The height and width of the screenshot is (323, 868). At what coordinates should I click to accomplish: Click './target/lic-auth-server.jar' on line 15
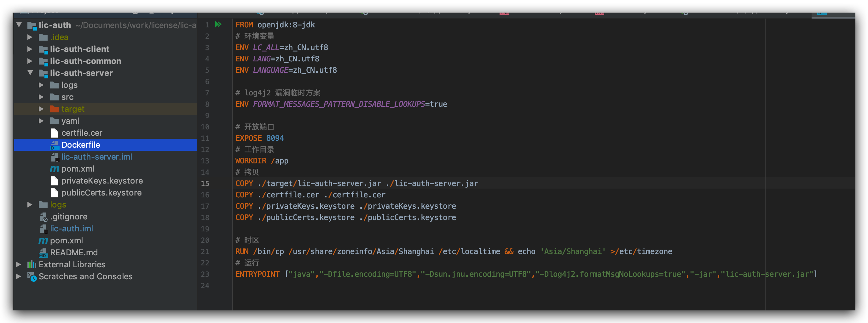point(319,184)
